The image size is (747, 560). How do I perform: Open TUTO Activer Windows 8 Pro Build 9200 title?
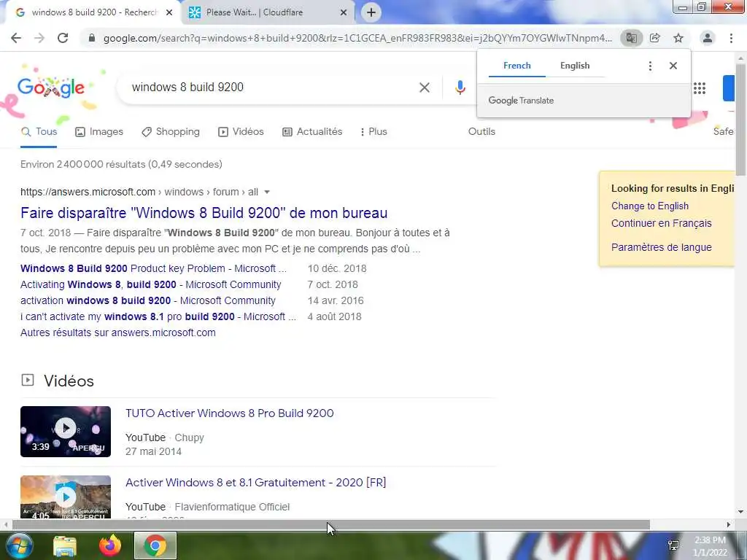tap(230, 413)
